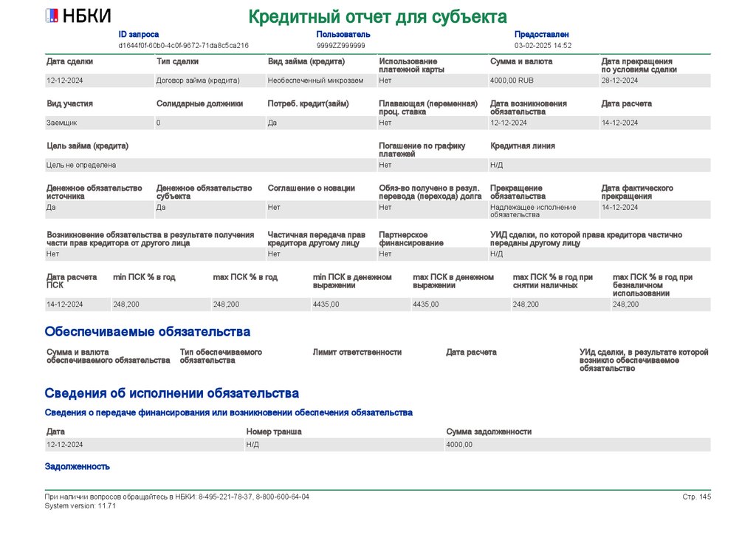Select the Дата сделки field 12-12-2024

100,81
